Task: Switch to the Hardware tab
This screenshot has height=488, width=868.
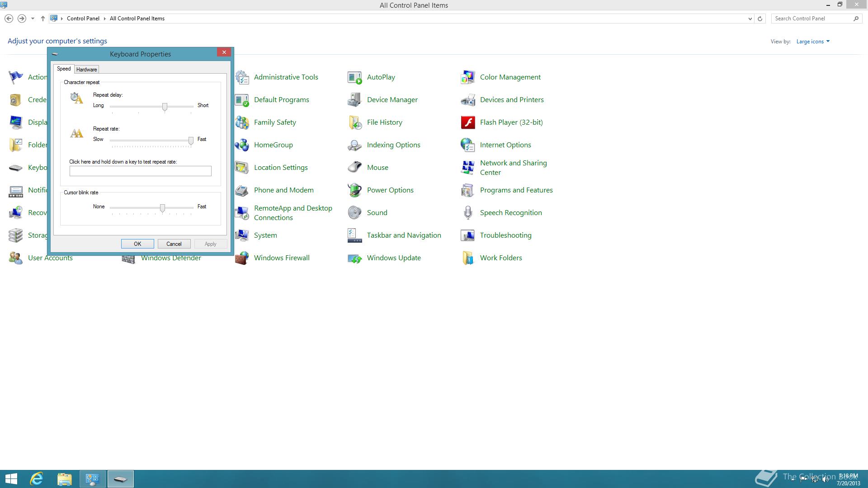Action: [86, 70]
